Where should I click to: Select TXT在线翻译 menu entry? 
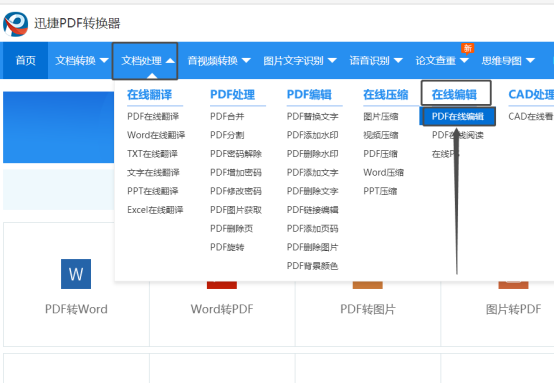tap(152, 154)
